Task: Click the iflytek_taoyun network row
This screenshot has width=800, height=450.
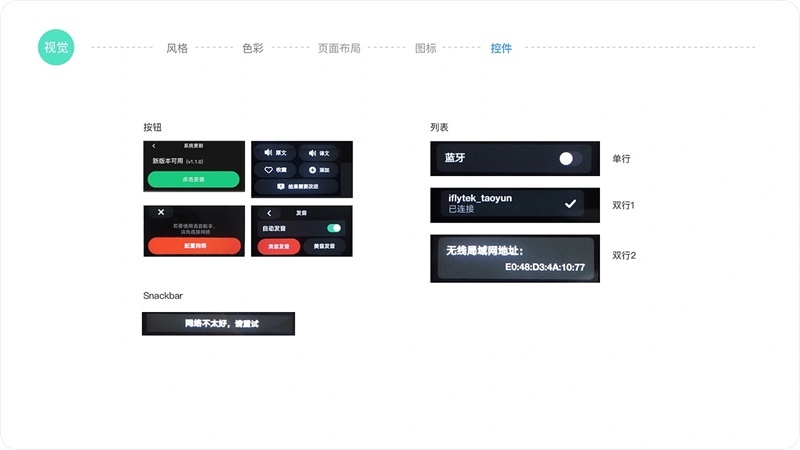Action: (512, 203)
